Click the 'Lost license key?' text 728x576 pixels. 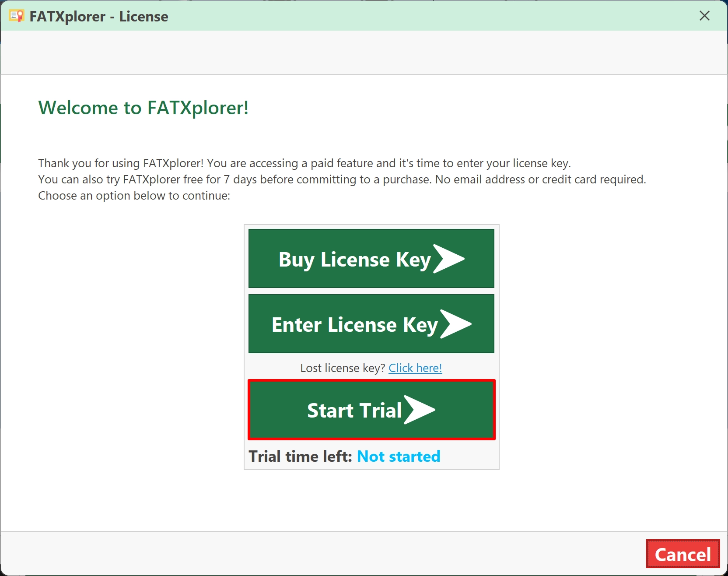(x=343, y=368)
